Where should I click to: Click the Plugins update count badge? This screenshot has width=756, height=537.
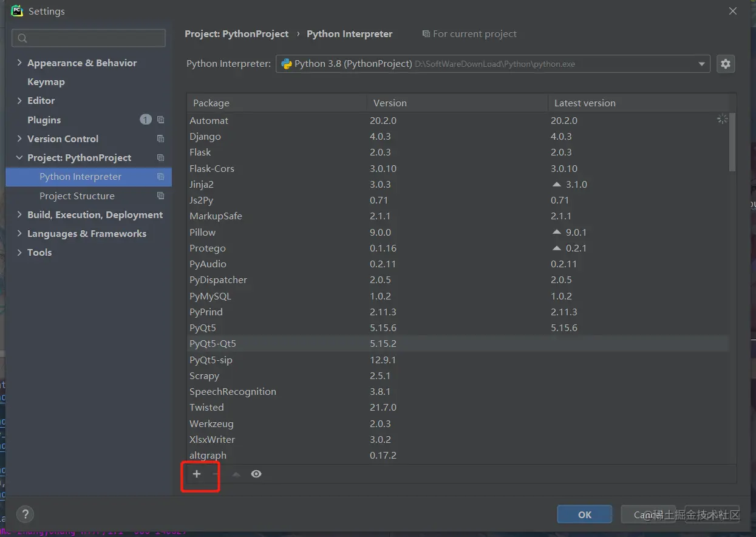[x=146, y=120]
